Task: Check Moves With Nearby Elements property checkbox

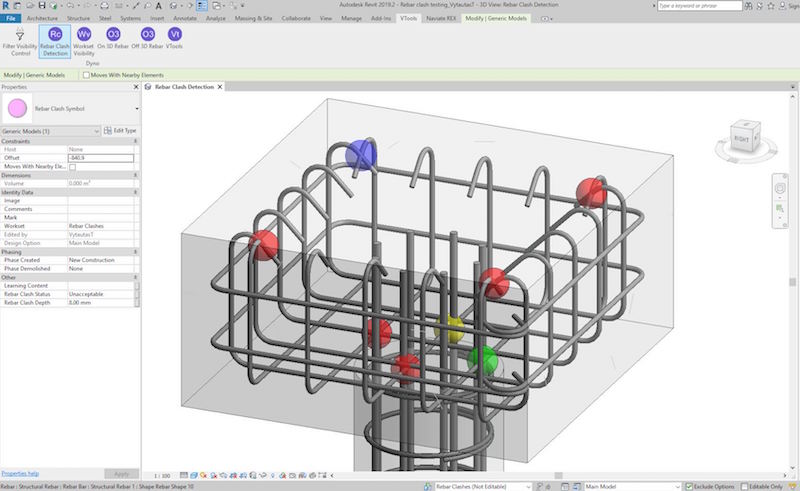Action: (72, 166)
